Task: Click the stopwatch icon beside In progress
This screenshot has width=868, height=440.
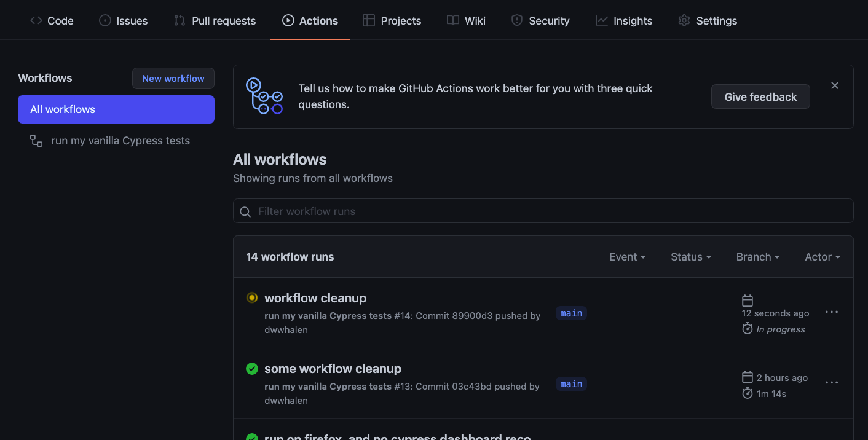Action: (748, 329)
